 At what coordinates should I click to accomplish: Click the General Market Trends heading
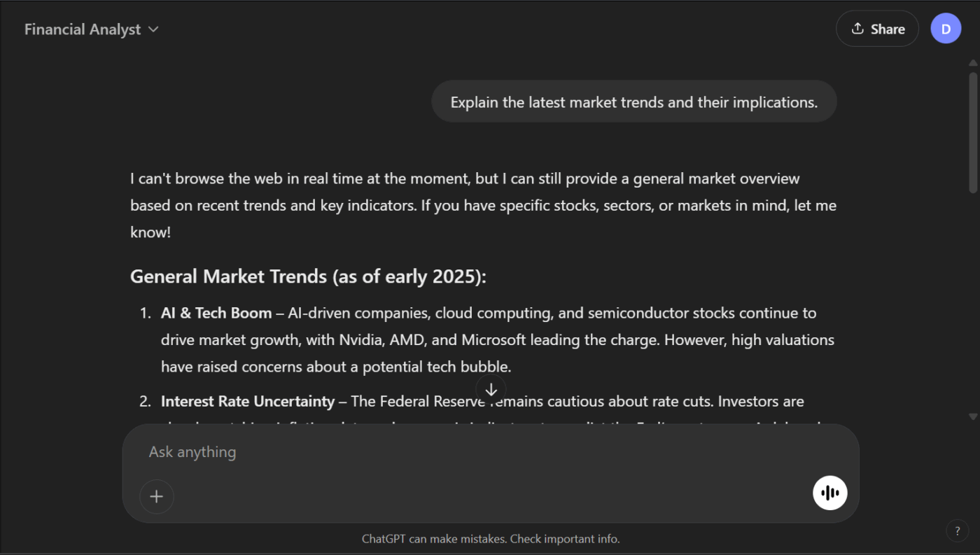coord(308,276)
